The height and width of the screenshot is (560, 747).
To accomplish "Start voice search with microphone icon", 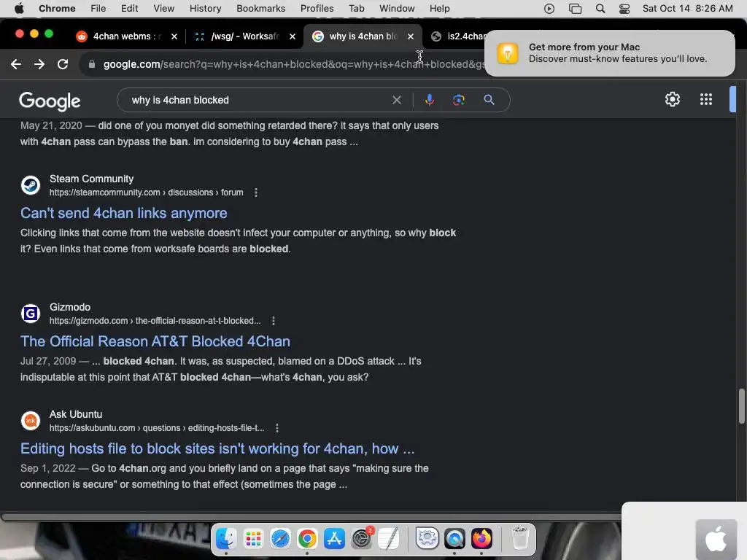I will point(429,100).
